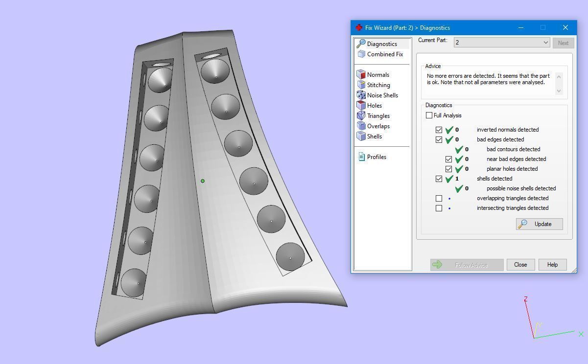Switch to Noise Shells page label
Viewport: 588px width, 364px height.
[x=382, y=95]
